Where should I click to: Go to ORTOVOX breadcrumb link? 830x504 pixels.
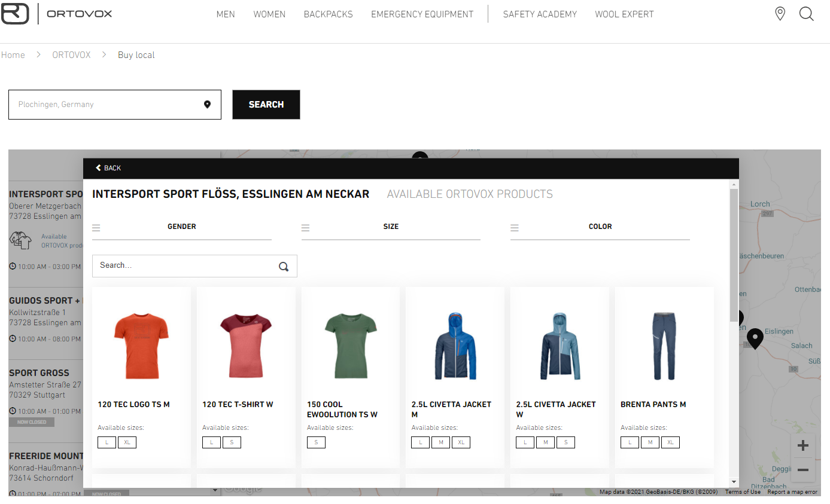pyautogui.click(x=71, y=55)
